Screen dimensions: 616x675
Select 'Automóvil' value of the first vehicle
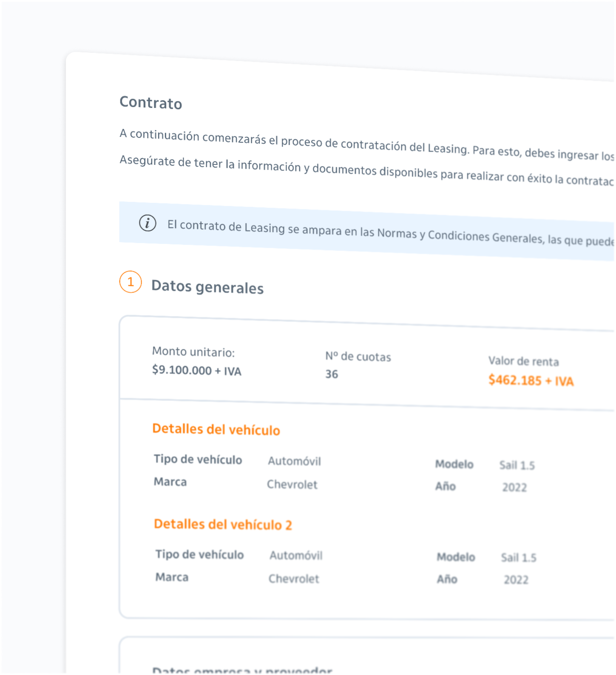click(294, 461)
